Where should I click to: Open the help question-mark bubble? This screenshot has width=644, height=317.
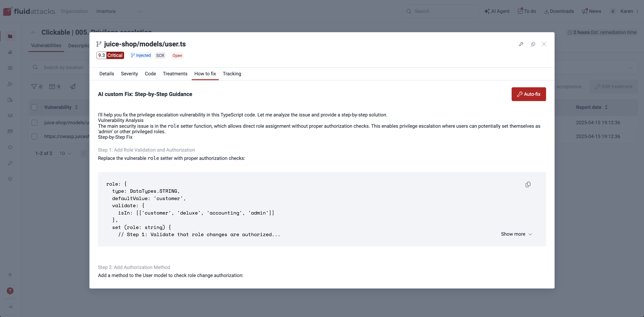(x=10, y=291)
